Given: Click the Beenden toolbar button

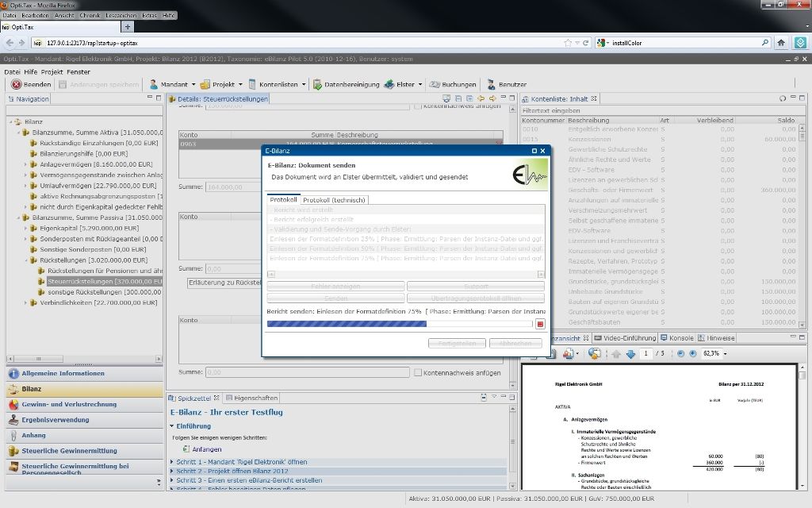Looking at the screenshot, I should tap(31, 84).
